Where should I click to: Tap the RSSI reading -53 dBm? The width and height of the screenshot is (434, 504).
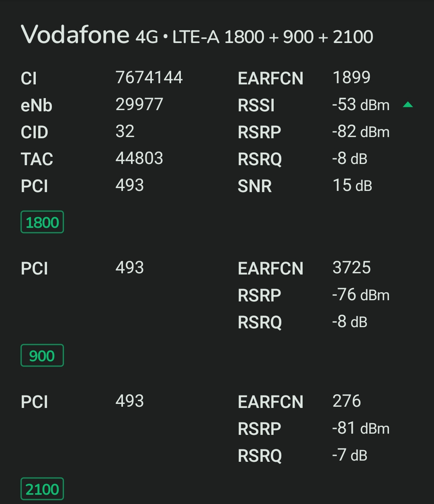(x=361, y=104)
